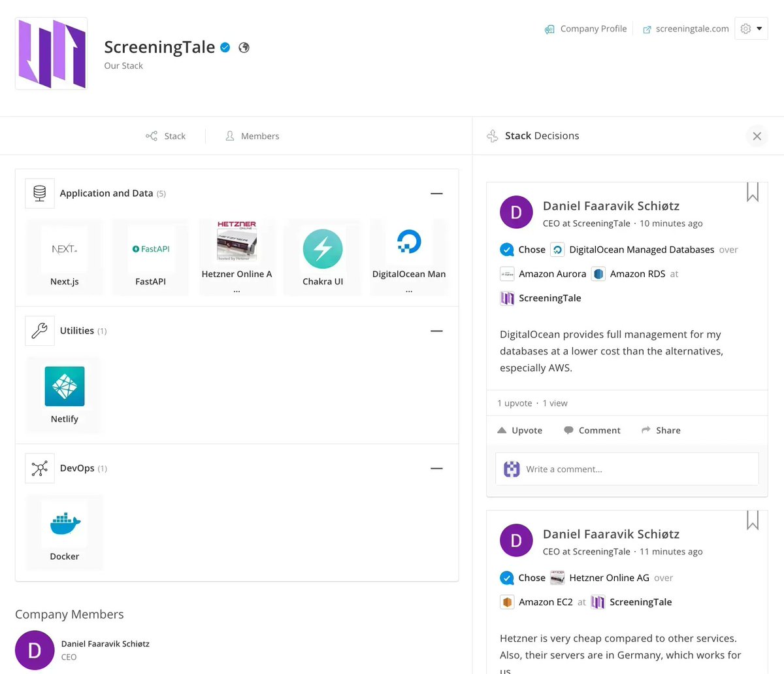Open Amazon RDS link

coord(638,274)
